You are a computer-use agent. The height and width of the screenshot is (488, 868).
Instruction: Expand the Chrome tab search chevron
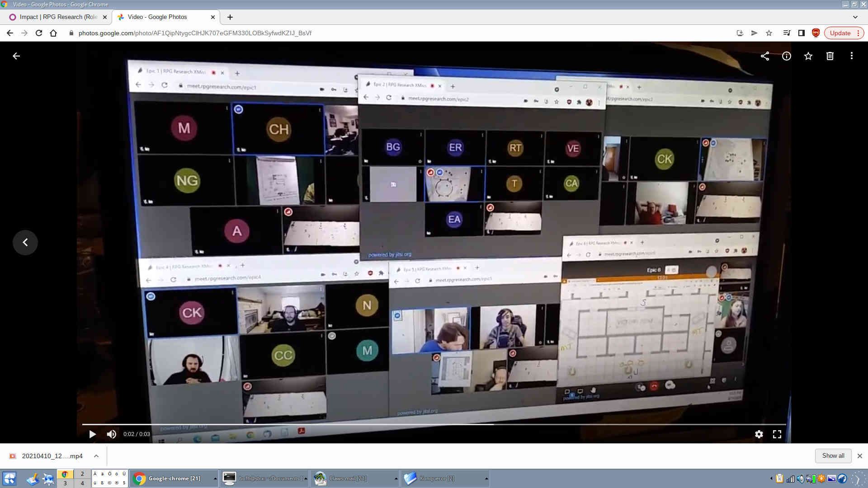(855, 17)
